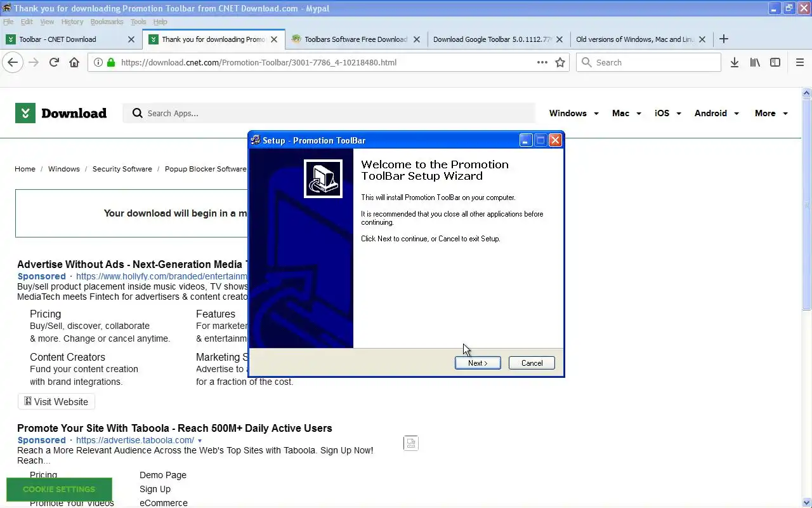812x508 pixels.
Task: Close the Old versions of Windows tab
Action: (702, 39)
